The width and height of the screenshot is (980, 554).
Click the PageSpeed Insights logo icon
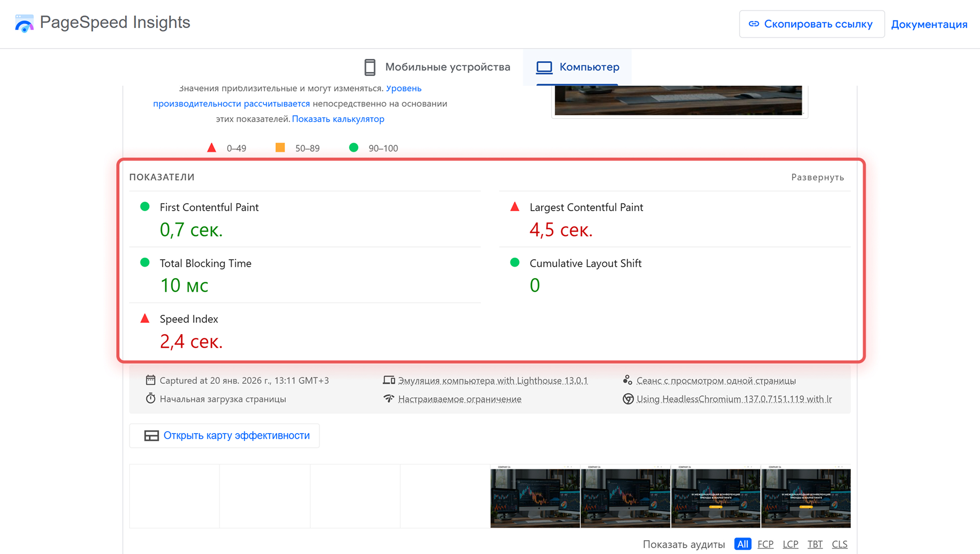pos(24,23)
